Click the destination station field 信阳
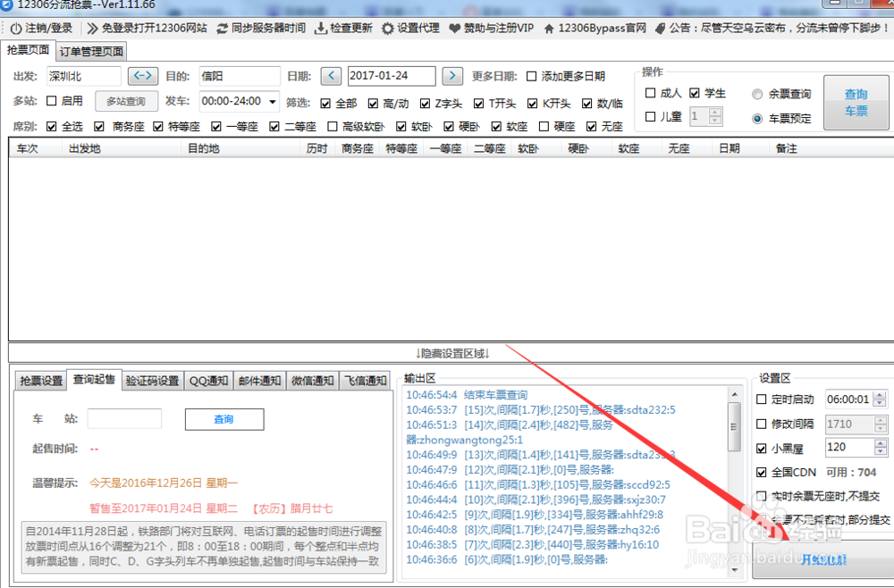 (x=240, y=76)
